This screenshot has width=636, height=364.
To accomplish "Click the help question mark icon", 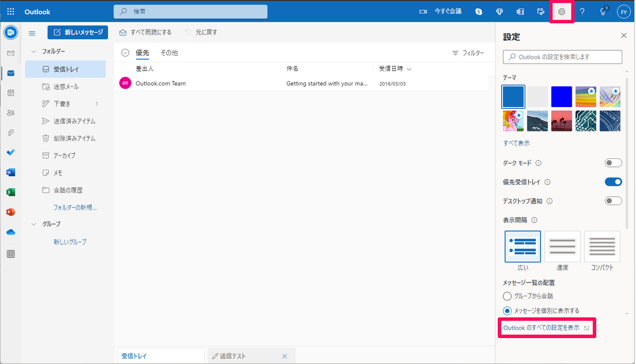I will coord(582,12).
